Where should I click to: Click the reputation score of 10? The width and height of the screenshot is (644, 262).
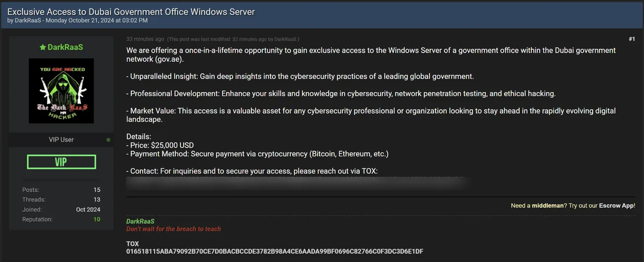(x=97, y=219)
